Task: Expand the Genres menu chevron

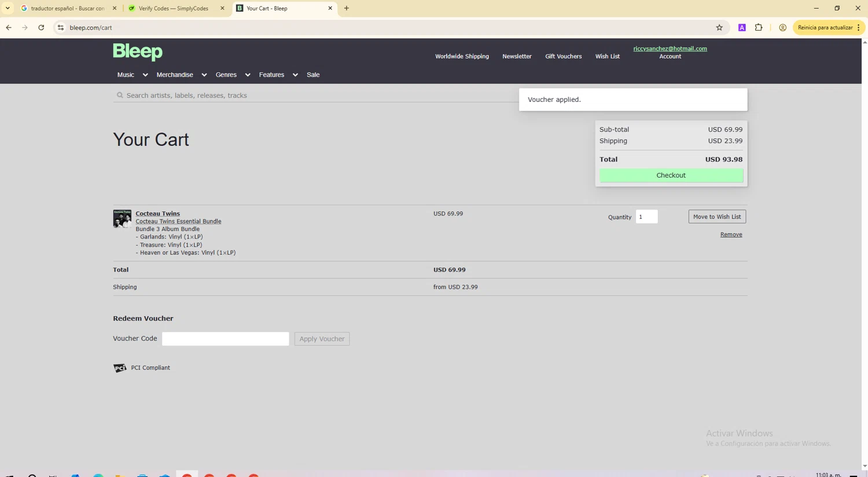Action: coord(248,75)
